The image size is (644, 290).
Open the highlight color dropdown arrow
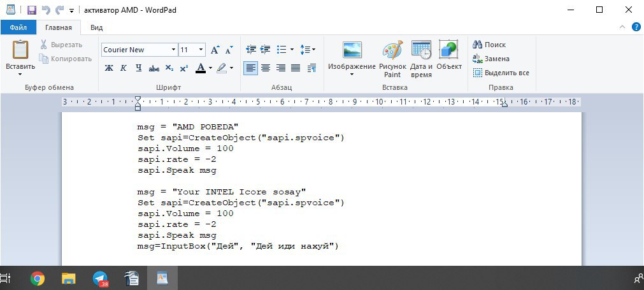(x=231, y=68)
